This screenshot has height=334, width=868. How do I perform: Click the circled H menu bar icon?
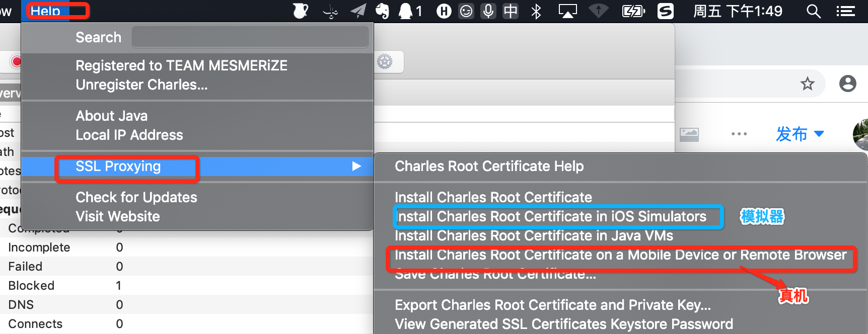pyautogui.click(x=444, y=11)
